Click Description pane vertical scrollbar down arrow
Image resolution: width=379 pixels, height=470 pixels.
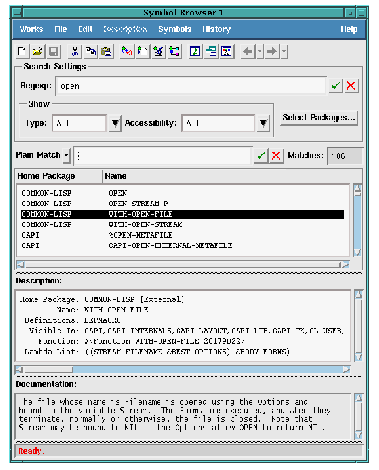click(x=358, y=357)
